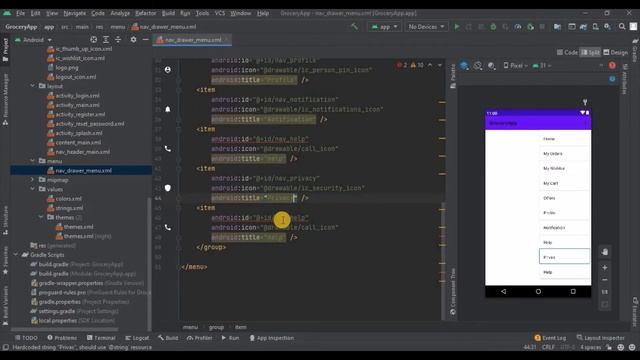
Task: Open the Palette side panel
Action: (453, 76)
